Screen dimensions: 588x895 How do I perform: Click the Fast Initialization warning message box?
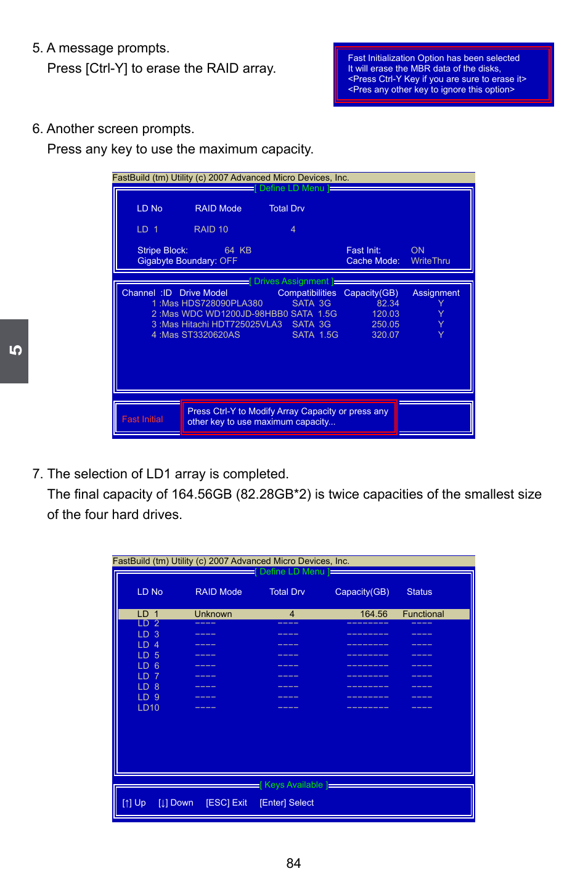coord(443,74)
